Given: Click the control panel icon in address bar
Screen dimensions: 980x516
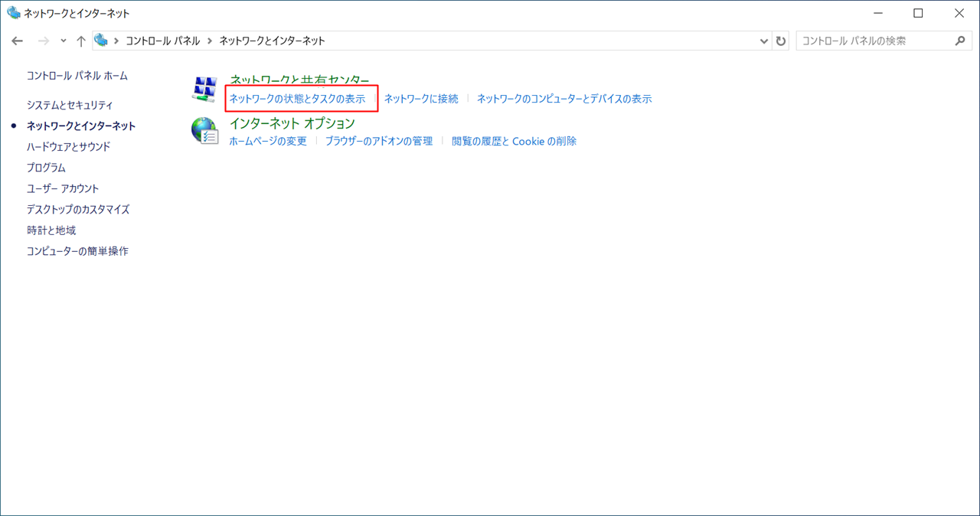Looking at the screenshot, I should point(102,41).
